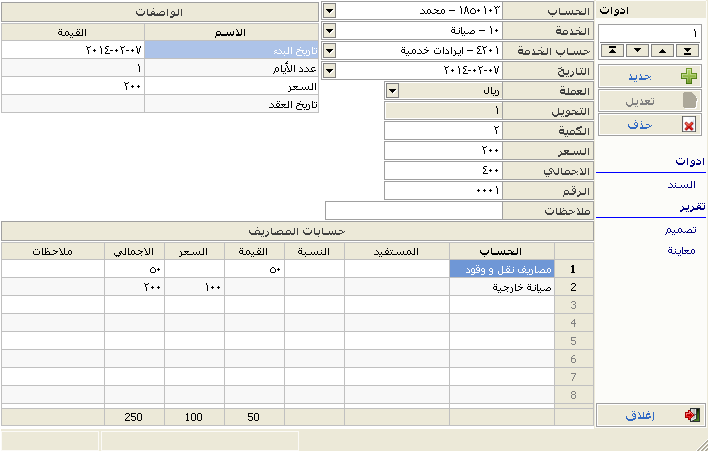Expand the الخدمة service dropdown

(331, 30)
